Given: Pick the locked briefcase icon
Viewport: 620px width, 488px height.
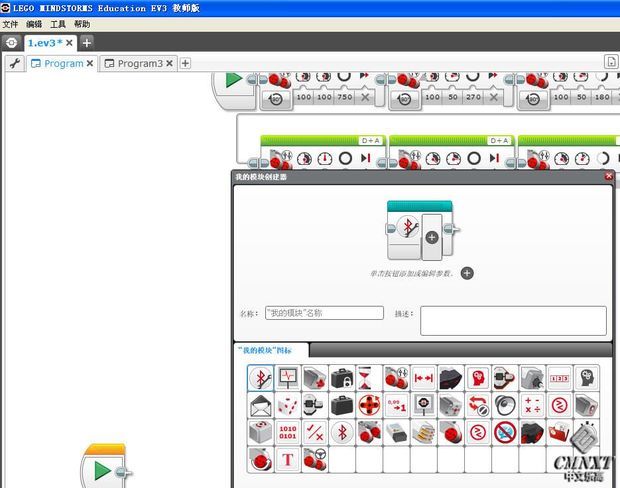Looking at the screenshot, I should coord(342,377).
